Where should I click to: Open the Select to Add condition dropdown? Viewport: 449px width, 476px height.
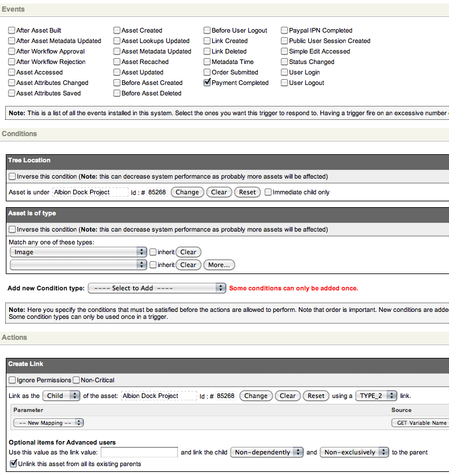click(156, 288)
